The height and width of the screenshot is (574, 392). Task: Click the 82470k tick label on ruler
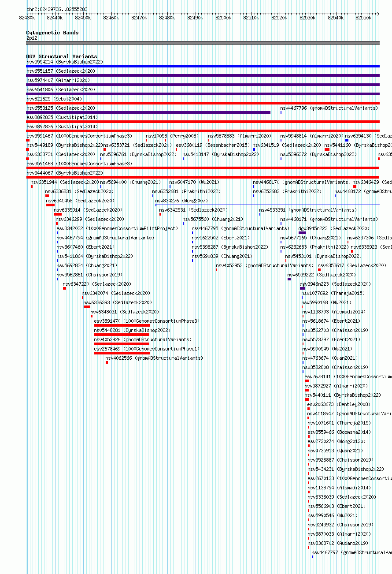(x=139, y=18)
